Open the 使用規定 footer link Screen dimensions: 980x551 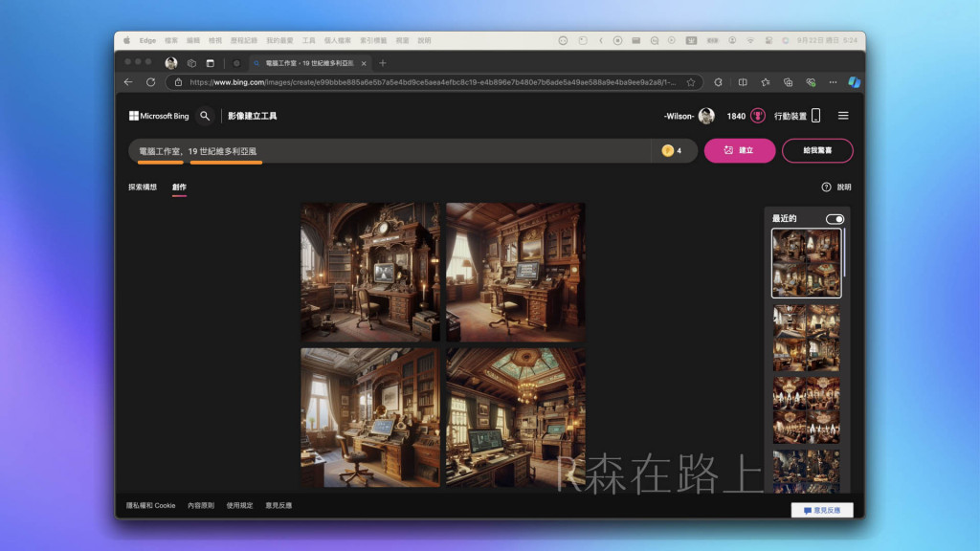pyautogui.click(x=239, y=505)
